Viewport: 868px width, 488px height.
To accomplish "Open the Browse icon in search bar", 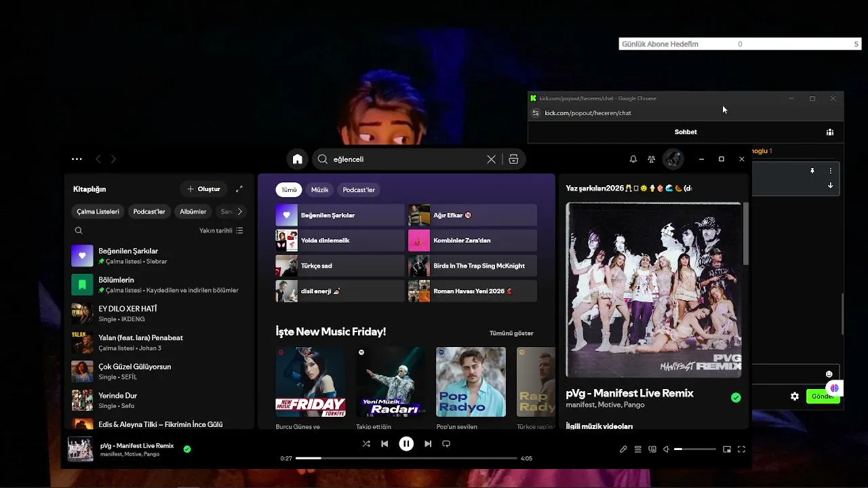I will pos(513,159).
